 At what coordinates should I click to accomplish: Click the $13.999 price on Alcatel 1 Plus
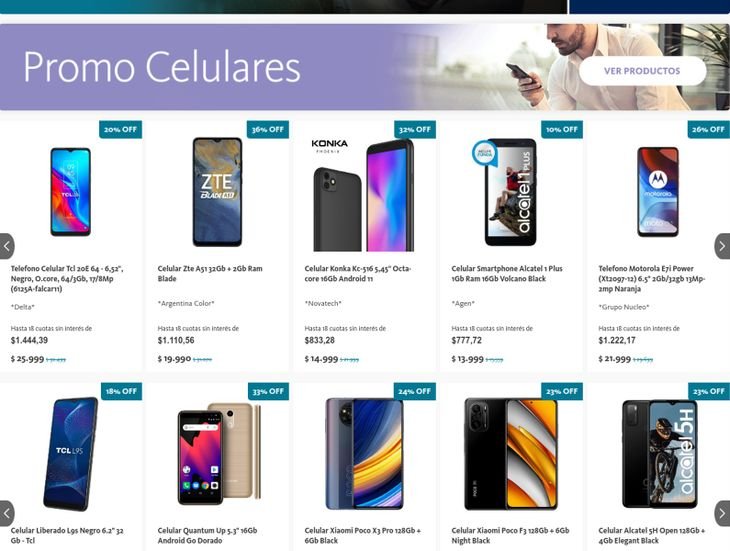click(x=467, y=359)
